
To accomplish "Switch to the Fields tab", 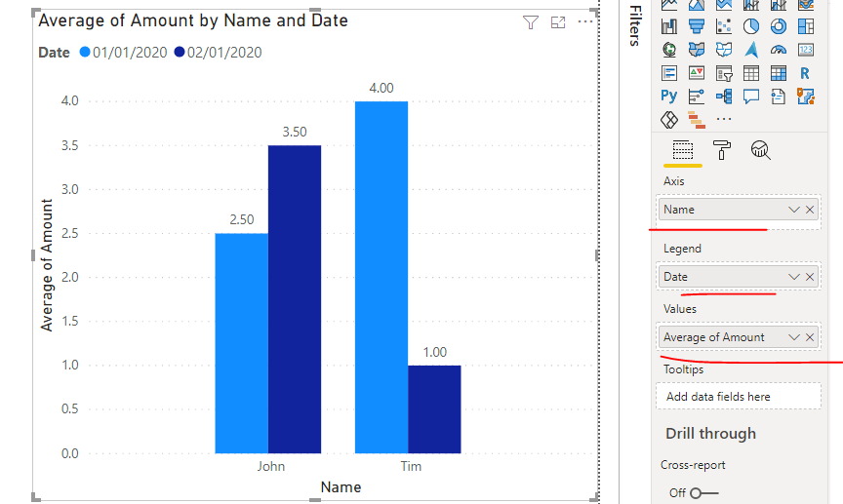I will (683, 150).
